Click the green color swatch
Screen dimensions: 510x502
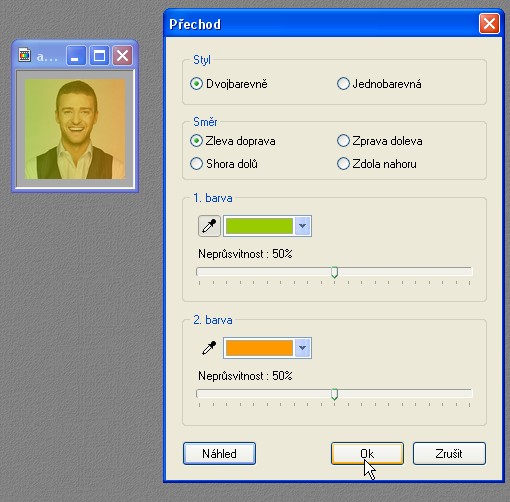[x=259, y=226]
